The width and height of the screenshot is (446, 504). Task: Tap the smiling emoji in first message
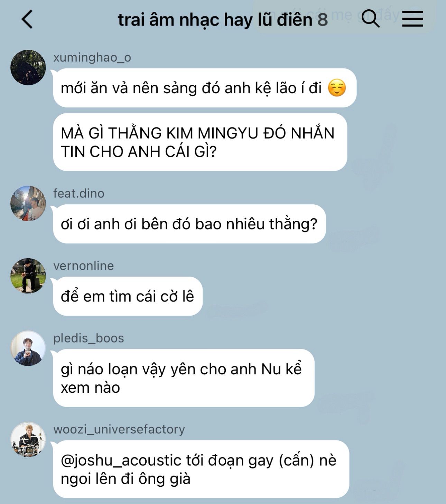[336, 88]
